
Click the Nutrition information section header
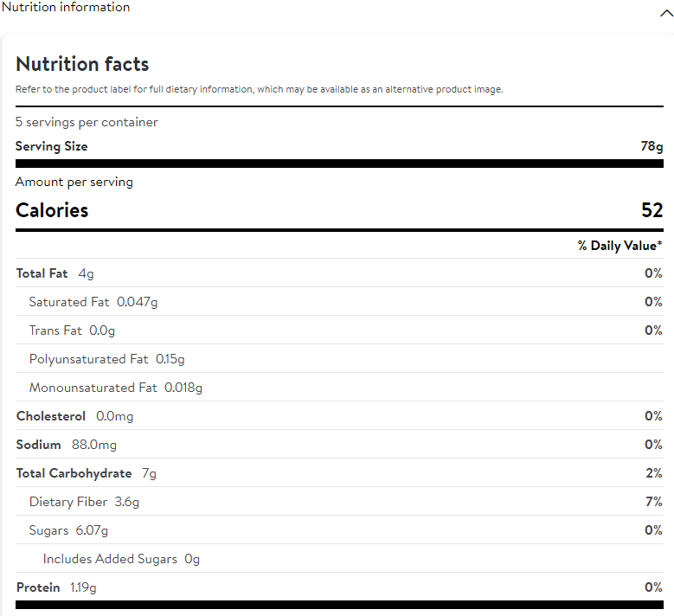66,8
